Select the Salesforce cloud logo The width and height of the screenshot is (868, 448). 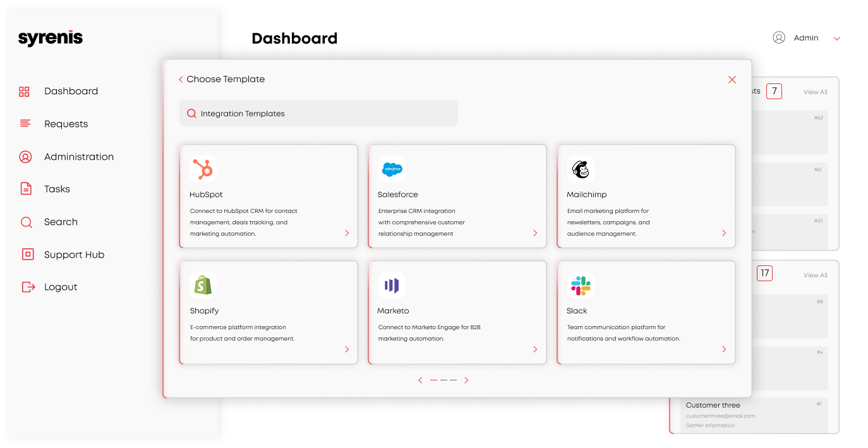point(392,169)
